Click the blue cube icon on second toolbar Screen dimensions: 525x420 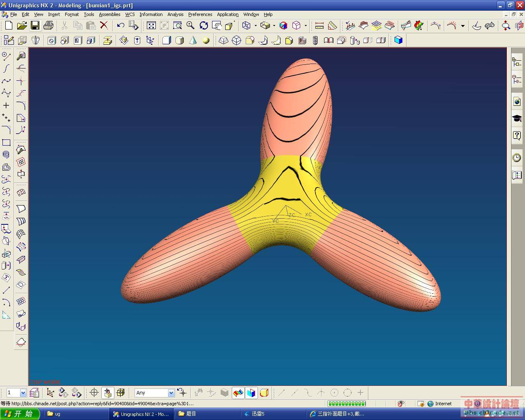click(x=398, y=40)
